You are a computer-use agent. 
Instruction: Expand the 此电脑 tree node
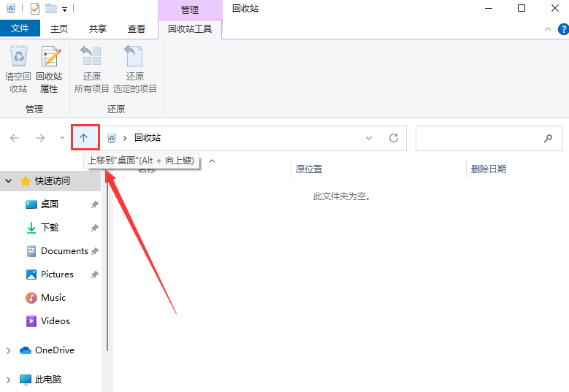point(8,380)
